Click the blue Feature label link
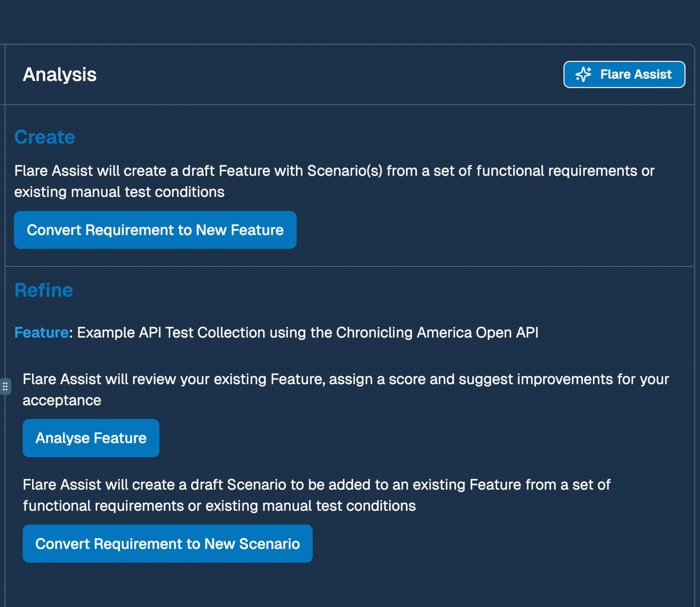Screen dimensions: 700x607 click(41, 332)
